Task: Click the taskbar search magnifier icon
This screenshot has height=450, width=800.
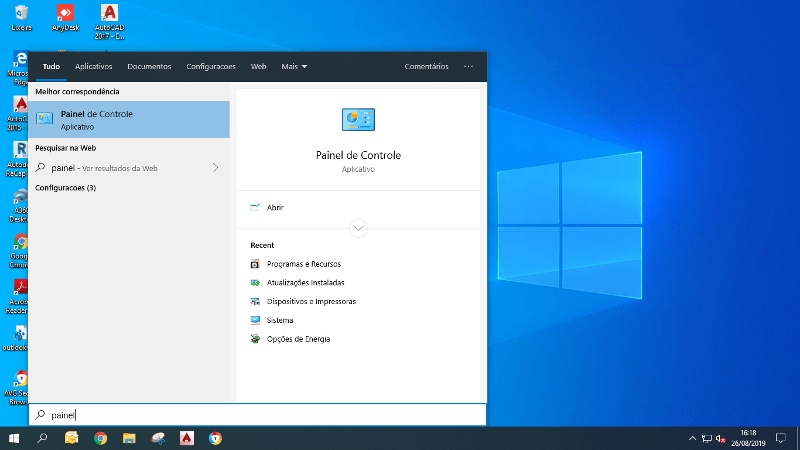Action: [42, 438]
